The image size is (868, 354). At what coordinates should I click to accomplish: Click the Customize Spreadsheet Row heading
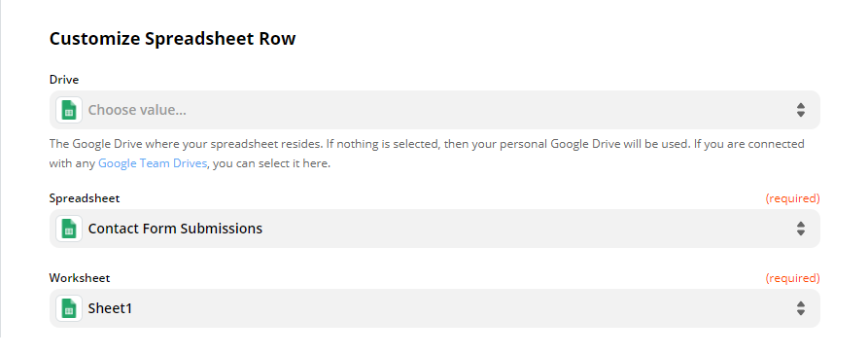point(173,39)
